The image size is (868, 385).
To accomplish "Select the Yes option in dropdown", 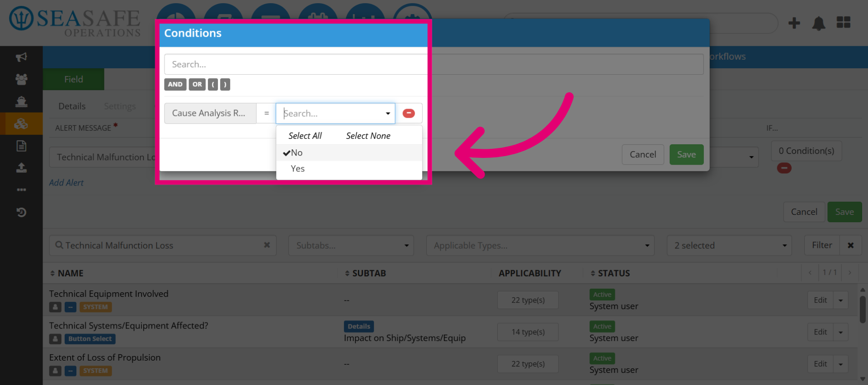I will tap(349, 169).
